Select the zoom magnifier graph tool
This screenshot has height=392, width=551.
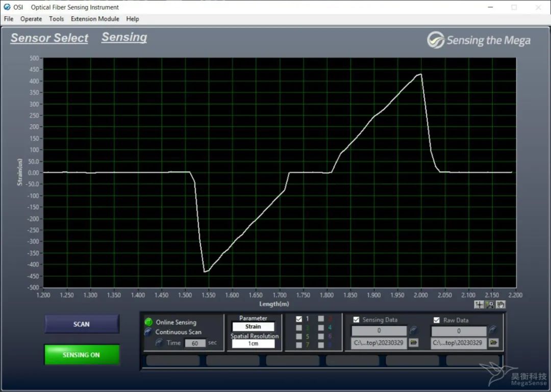point(490,304)
